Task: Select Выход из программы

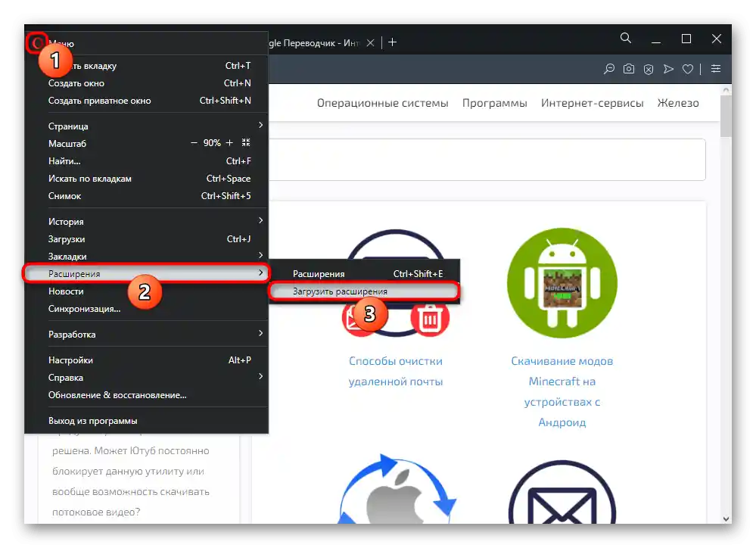Action: [147, 421]
